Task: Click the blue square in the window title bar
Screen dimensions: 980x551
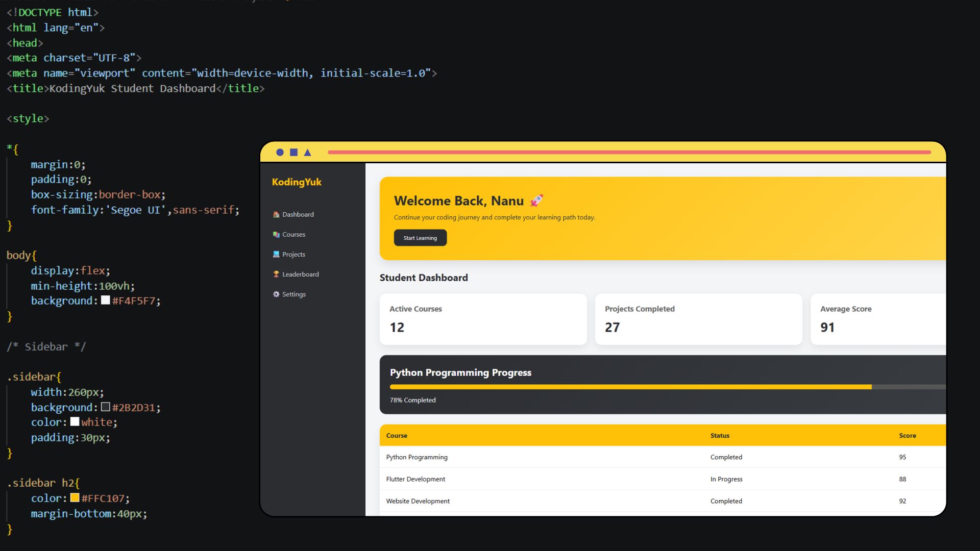Action: coord(293,152)
